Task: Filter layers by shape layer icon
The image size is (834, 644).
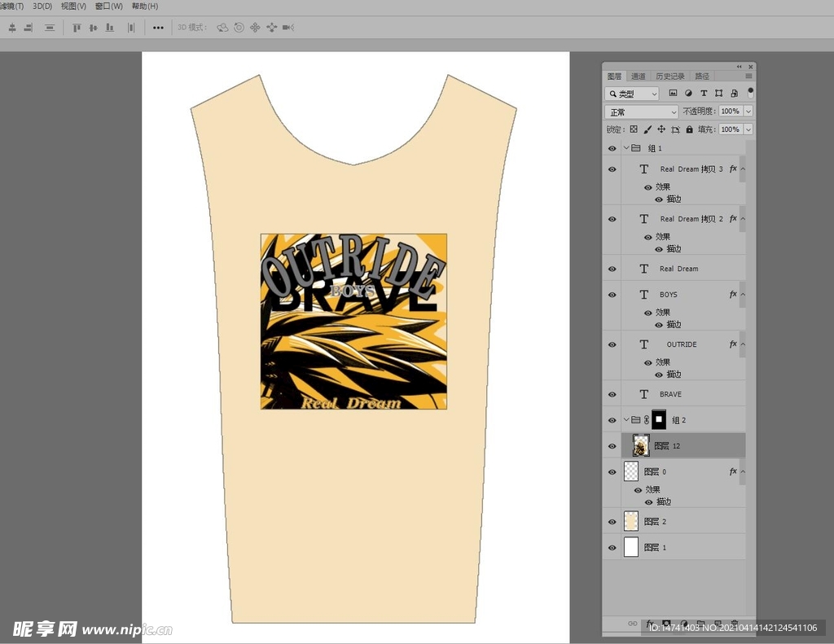Action: [719, 93]
